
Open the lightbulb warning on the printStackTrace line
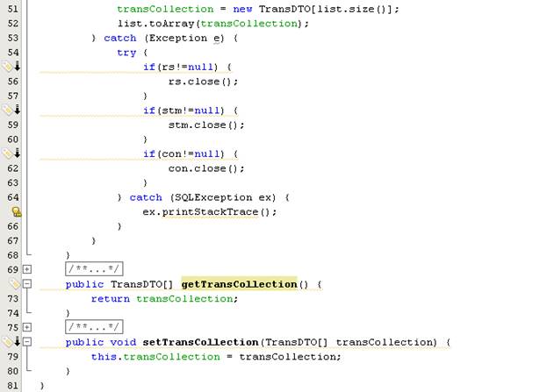point(16,211)
